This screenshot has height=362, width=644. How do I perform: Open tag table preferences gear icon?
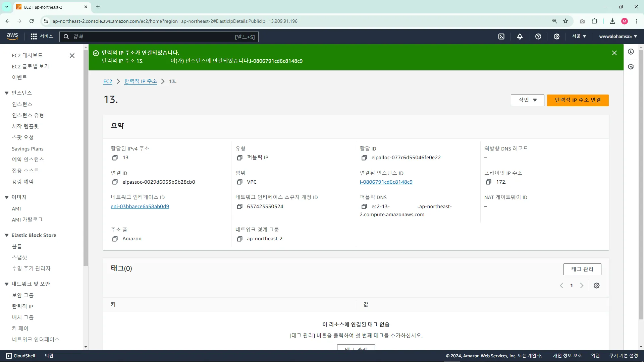click(x=596, y=286)
